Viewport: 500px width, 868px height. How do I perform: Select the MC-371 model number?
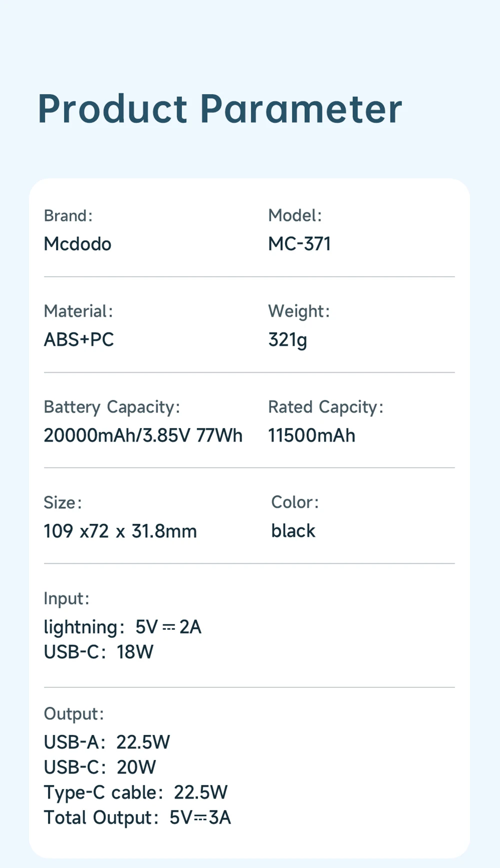coord(299,244)
